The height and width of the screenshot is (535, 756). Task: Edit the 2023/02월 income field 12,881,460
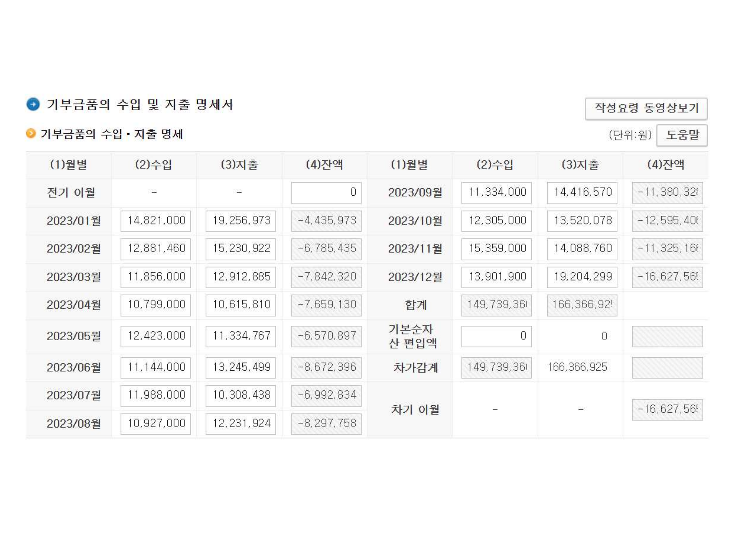[155, 249]
